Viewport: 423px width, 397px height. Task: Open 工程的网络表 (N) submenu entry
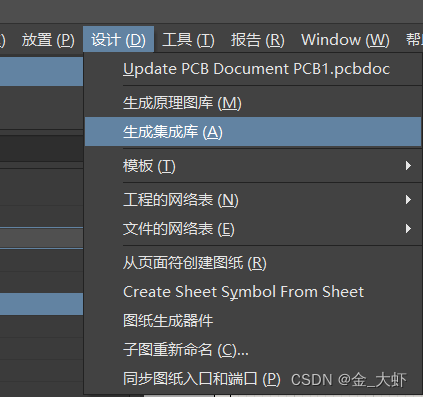coord(253,200)
